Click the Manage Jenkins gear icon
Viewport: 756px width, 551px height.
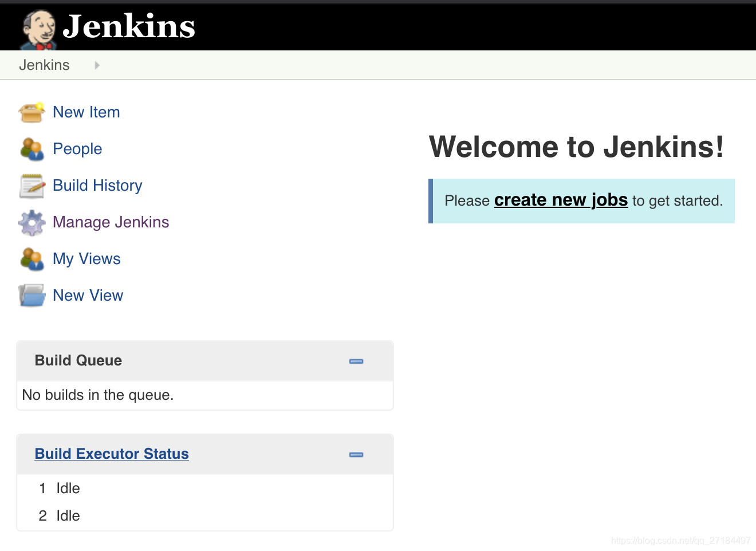click(31, 222)
